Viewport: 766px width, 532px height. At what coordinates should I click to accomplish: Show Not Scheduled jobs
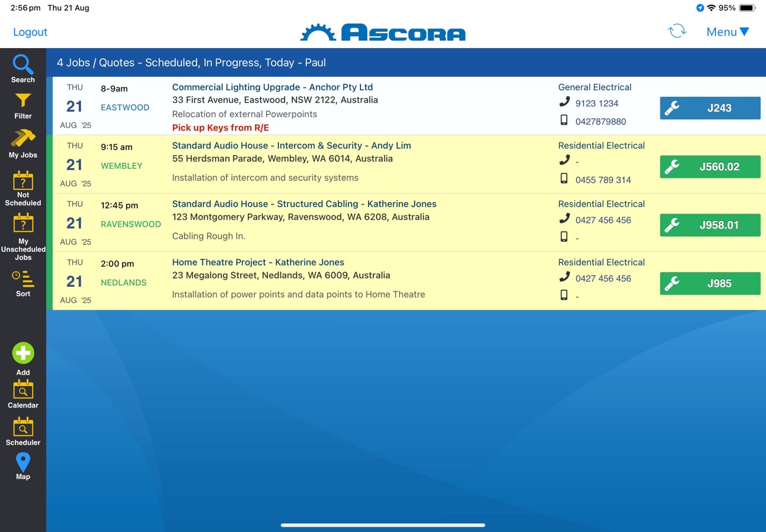pos(23,189)
